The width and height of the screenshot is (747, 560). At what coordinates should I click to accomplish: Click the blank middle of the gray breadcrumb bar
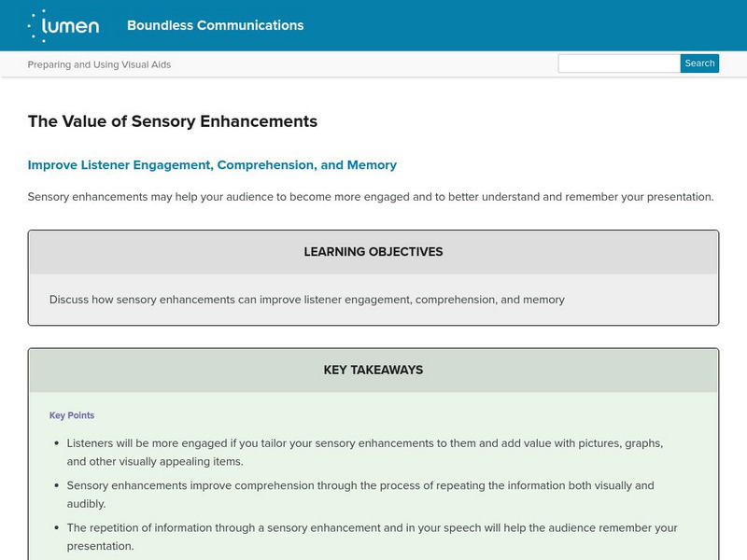pyautogui.click(x=364, y=64)
